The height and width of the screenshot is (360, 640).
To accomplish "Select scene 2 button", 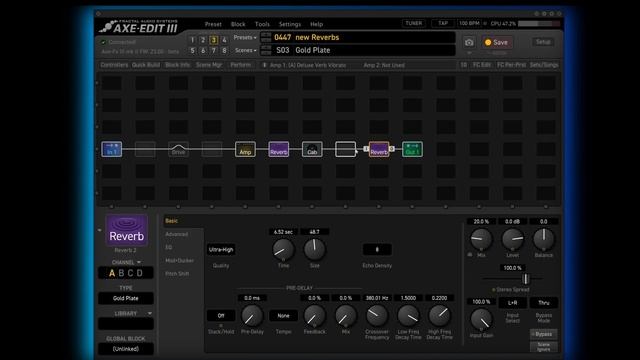I will tap(203, 40).
